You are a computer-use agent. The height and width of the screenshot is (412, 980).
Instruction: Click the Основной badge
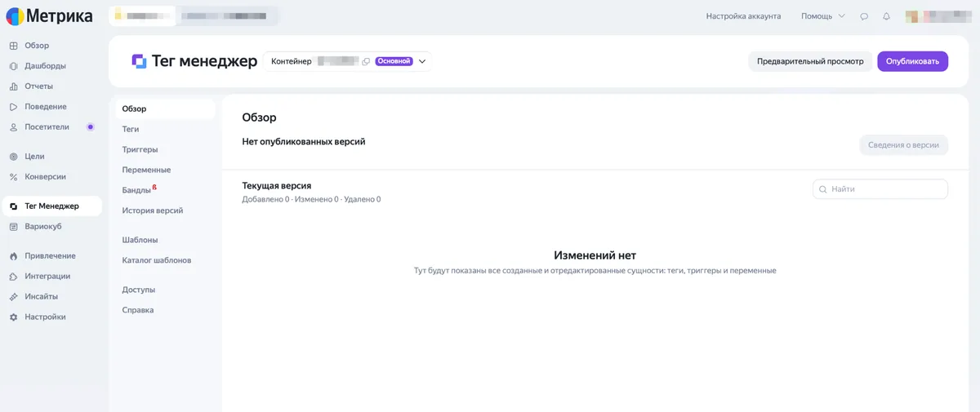click(394, 61)
